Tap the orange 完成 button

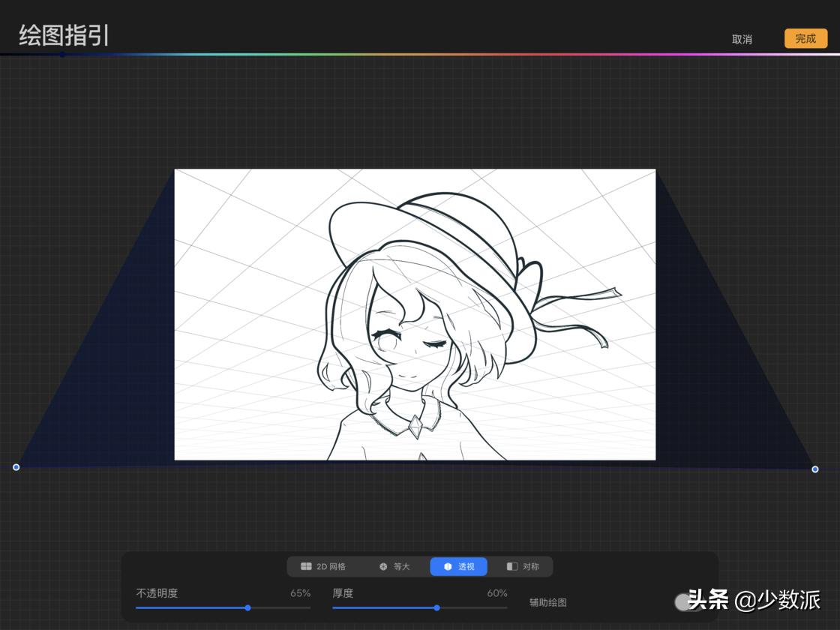pos(805,39)
